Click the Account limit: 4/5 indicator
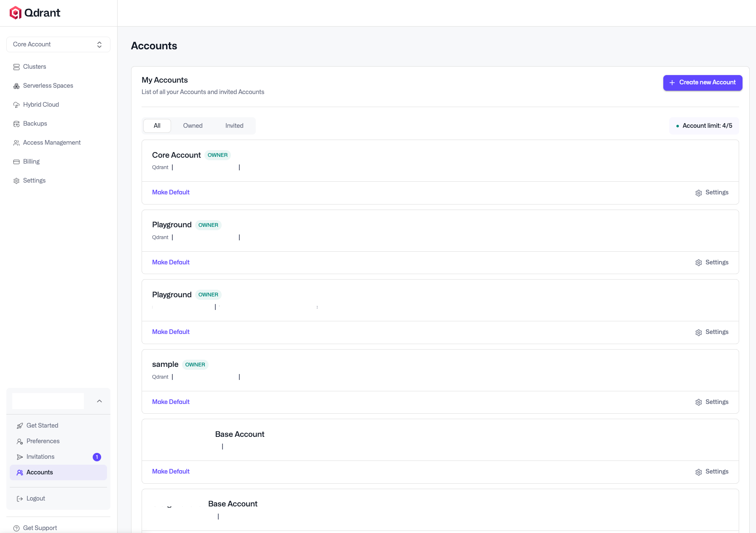The height and width of the screenshot is (533, 756). (704, 126)
